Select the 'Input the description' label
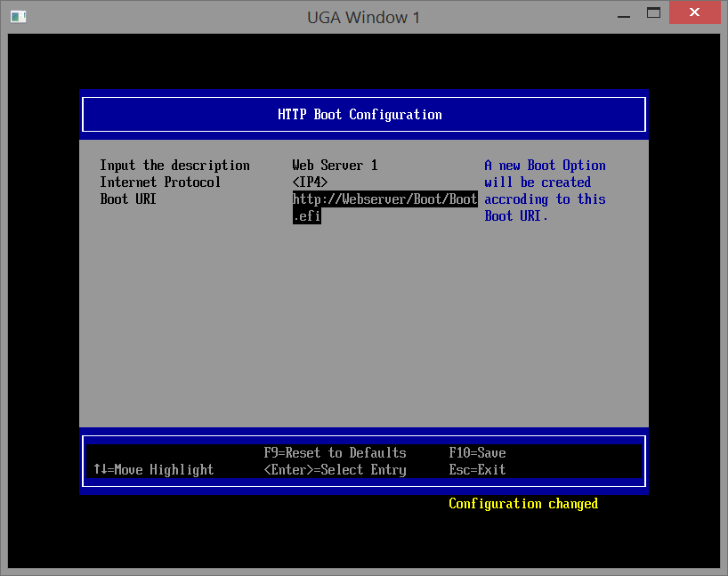This screenshot has width=728, height=576. [x=174, y=166]
